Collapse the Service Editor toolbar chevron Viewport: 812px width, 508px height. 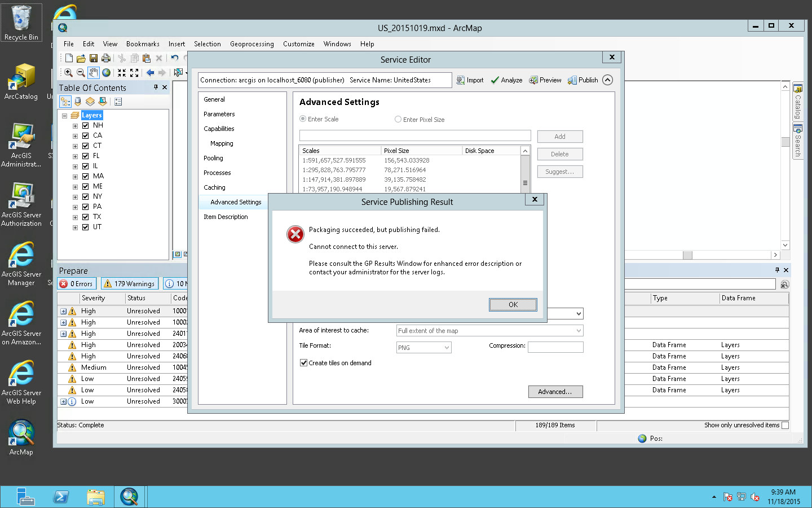pos(607,80)
